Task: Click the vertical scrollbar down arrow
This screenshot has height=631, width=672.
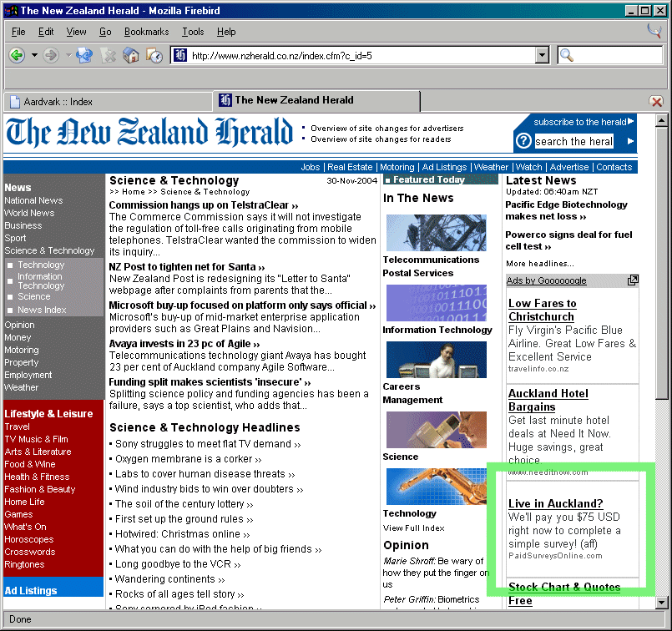Action: [662, 602]
